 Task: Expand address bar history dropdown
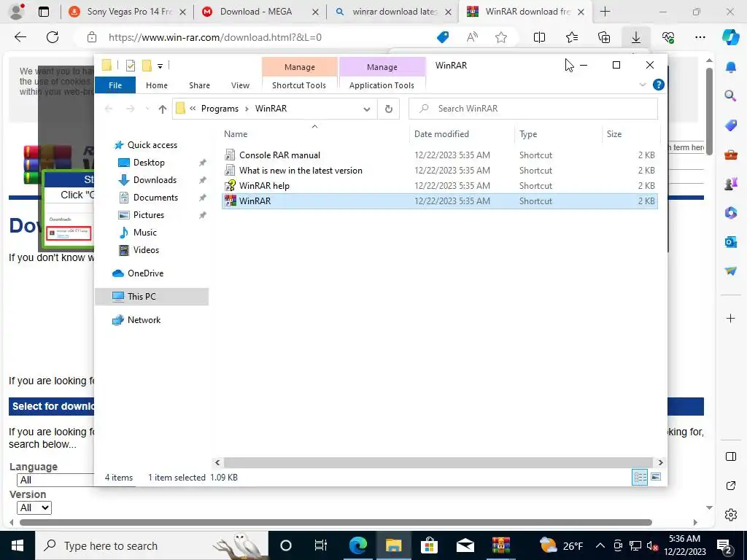[367, 109]
